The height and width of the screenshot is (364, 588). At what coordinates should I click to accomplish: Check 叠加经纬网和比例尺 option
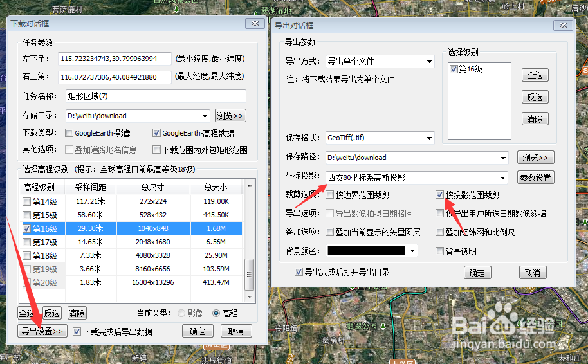[x=439, y=232]
